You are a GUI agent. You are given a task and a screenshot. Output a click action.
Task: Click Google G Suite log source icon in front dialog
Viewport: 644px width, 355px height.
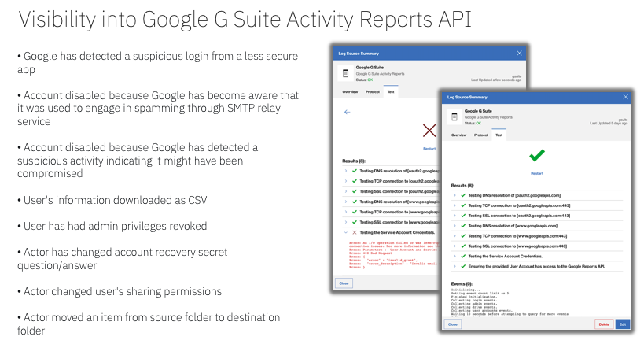[x=454, y=116]
